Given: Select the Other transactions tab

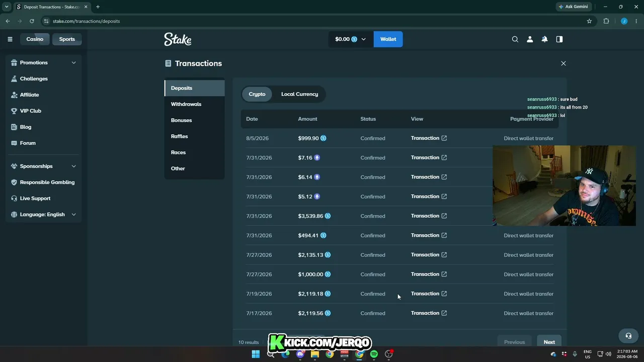Looking at the screenshot, I should (x=195, y=168).
